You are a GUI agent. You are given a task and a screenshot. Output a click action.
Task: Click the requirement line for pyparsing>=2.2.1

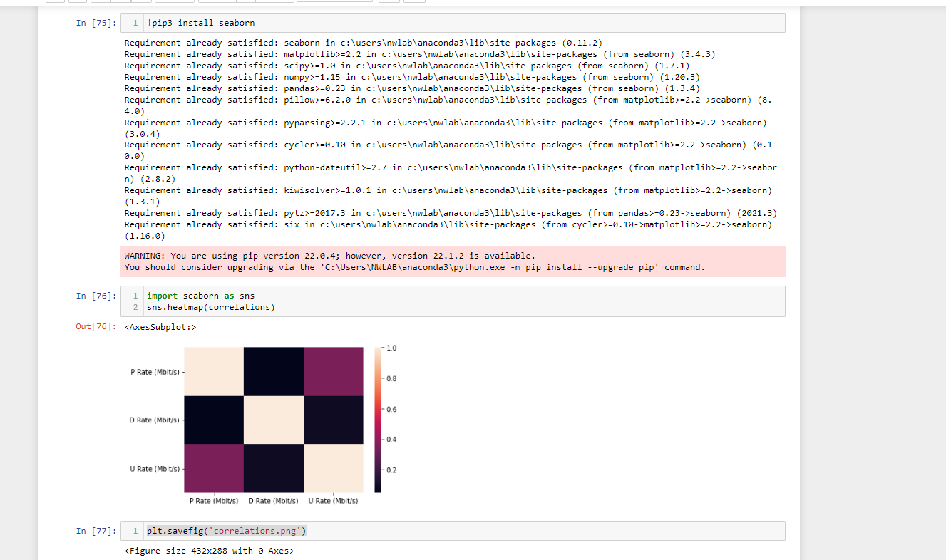coord(446,128)
